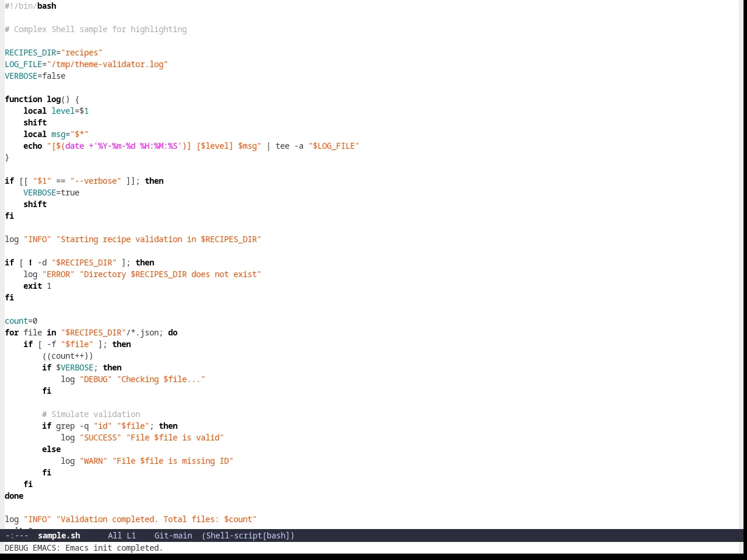Place cursor on the shebang bash line
747x560 pixels.
click(x=30, y=6)
